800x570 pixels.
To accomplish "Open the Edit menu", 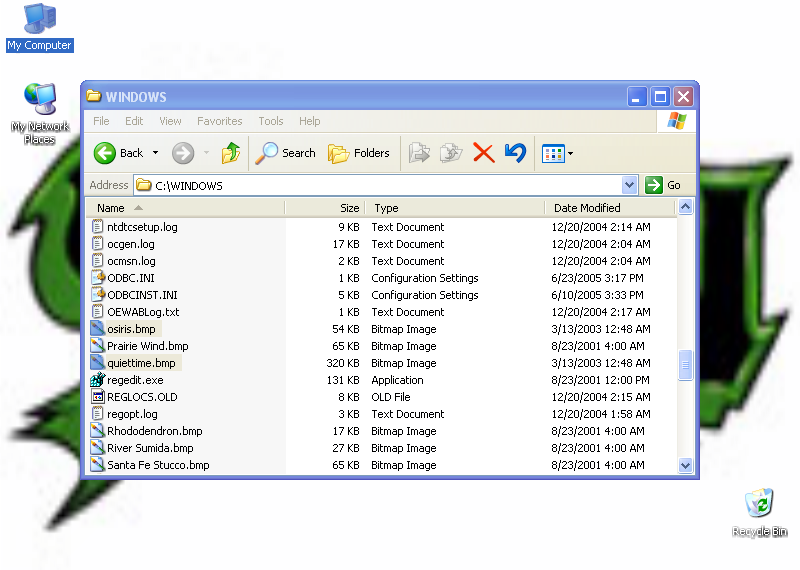I will [x=134, y=121].
